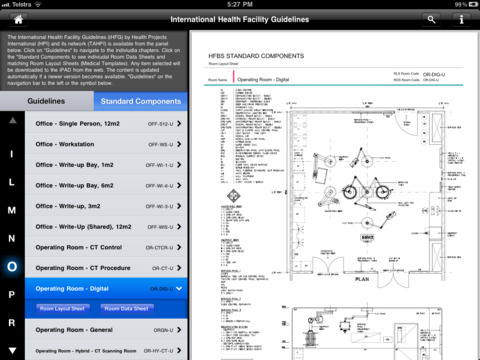Switch to the Guidelines tab
Image resolution: width=480 pixels, height=360 pixels.
point(46,101)
